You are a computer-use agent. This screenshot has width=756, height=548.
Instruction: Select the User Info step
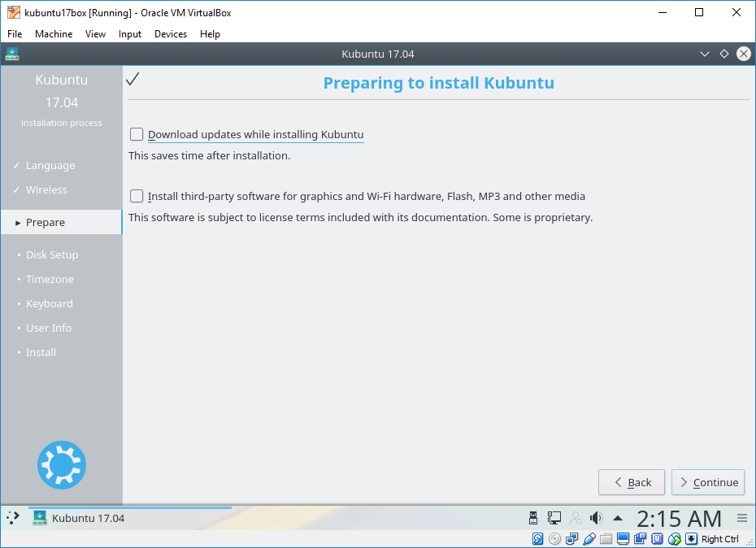click(48, 328)
